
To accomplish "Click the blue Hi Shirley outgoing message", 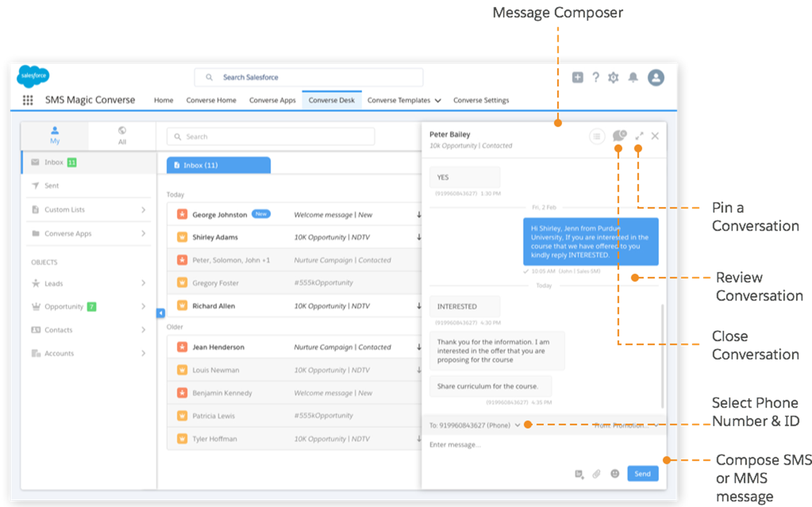I will (590, 242).
